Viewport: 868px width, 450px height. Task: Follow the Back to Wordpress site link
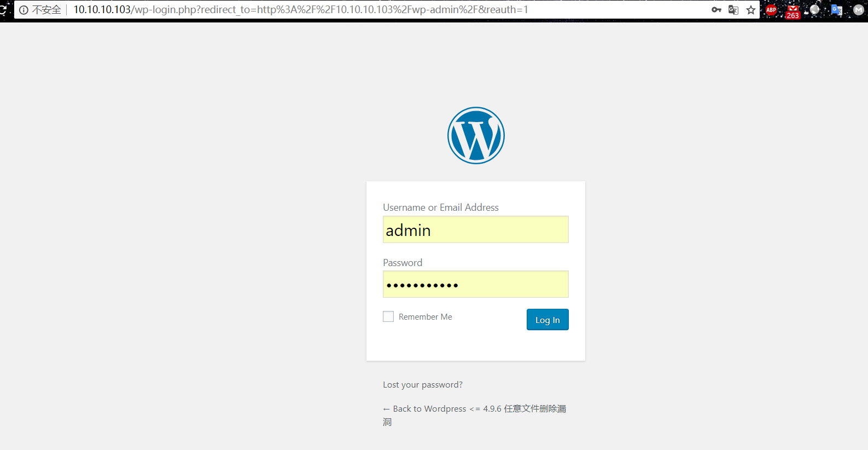coord(474,409)
